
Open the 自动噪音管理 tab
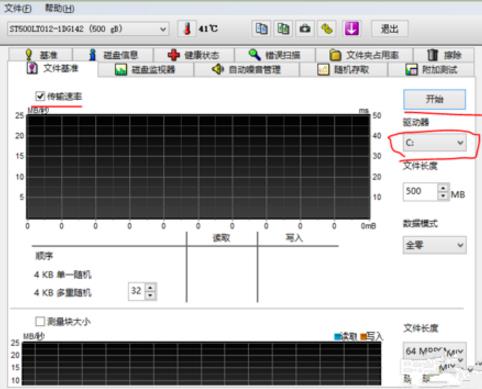246,70
